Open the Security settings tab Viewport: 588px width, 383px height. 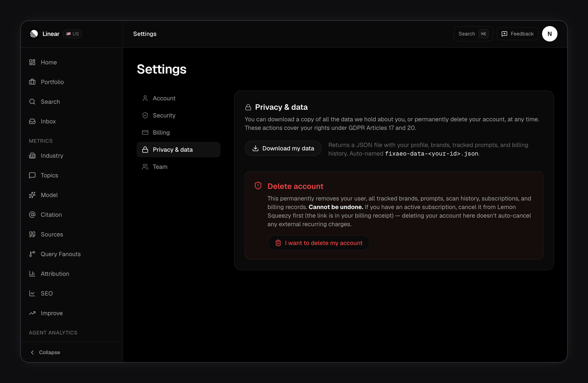pyautogui.click(x=178, y=115)
